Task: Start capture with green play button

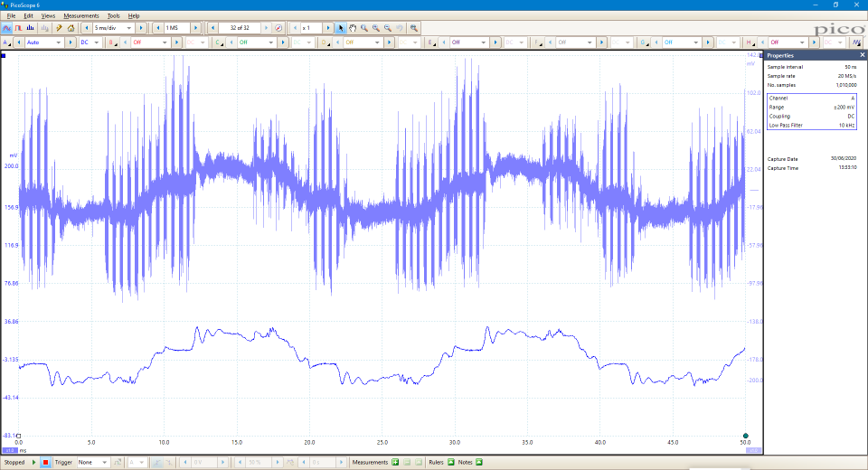Action: pos(33,462)
